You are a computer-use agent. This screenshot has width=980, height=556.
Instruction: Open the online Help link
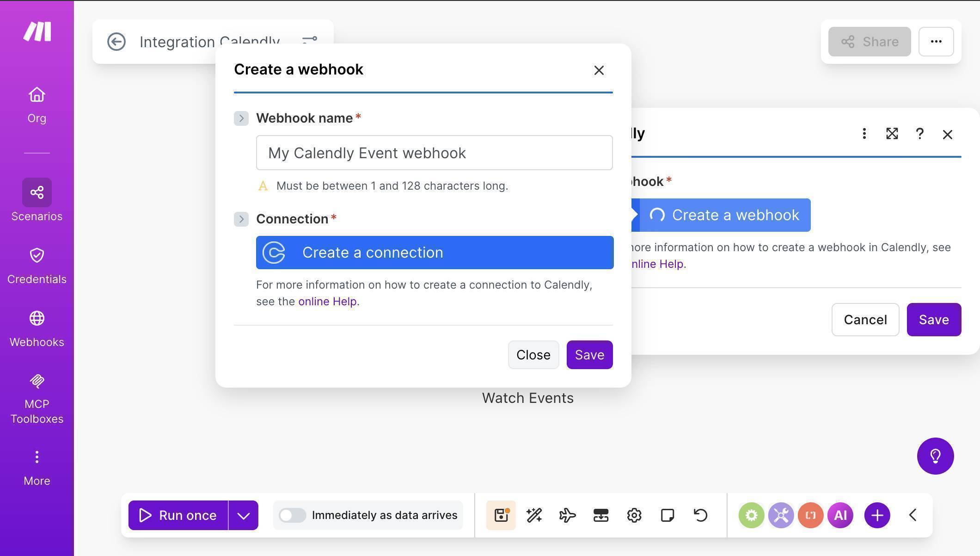pyautogui.click(x=327, y=301)
